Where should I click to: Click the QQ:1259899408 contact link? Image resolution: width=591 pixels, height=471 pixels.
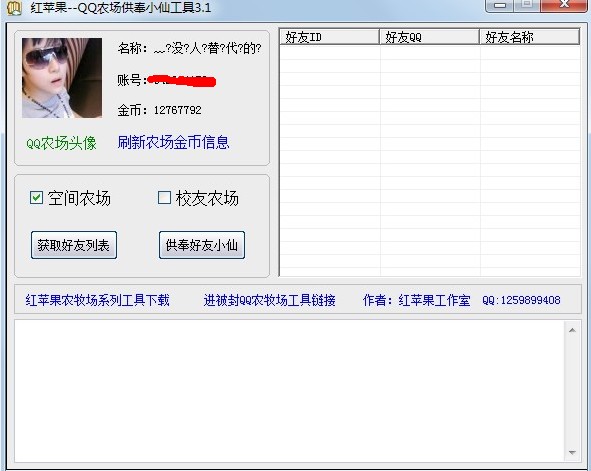coord(521,300)
